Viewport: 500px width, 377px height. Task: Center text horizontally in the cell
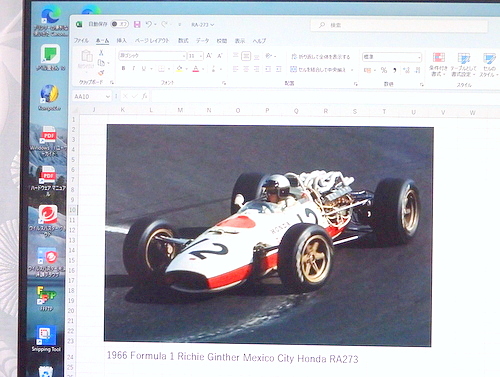pos(246,69)
